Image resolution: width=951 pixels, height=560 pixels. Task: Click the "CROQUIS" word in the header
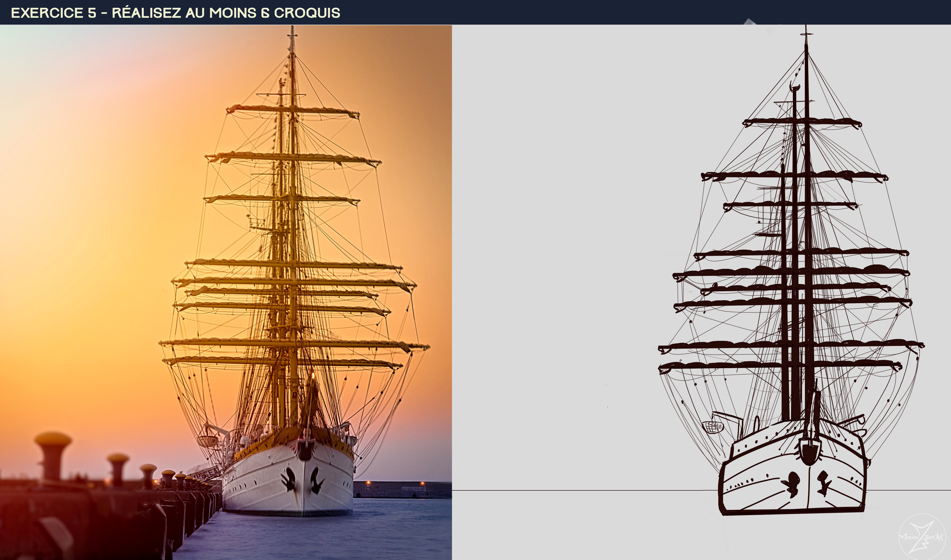[x=307, y=13]
